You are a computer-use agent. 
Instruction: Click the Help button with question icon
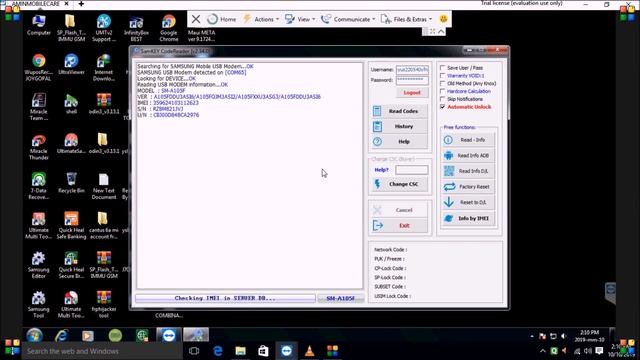[400, 142]
